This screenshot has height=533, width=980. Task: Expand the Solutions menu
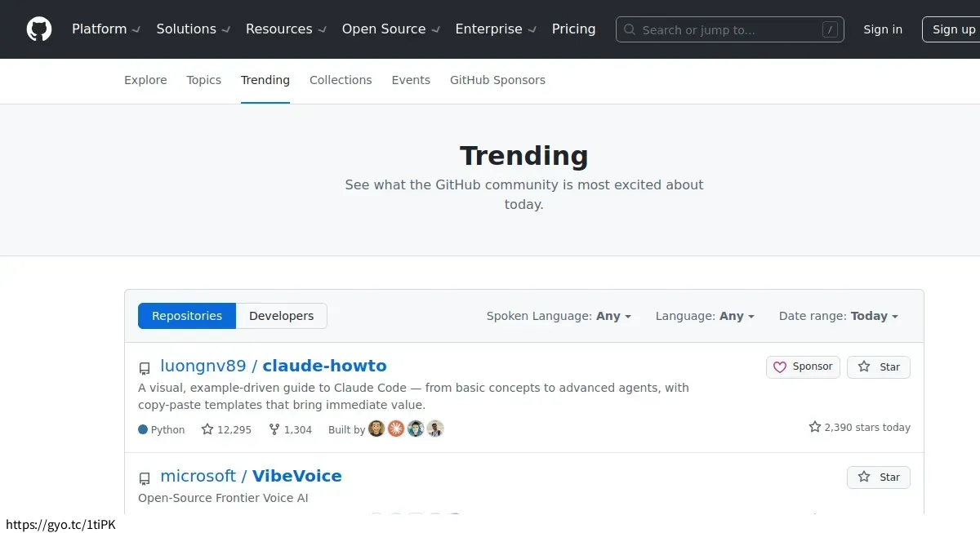194,29
